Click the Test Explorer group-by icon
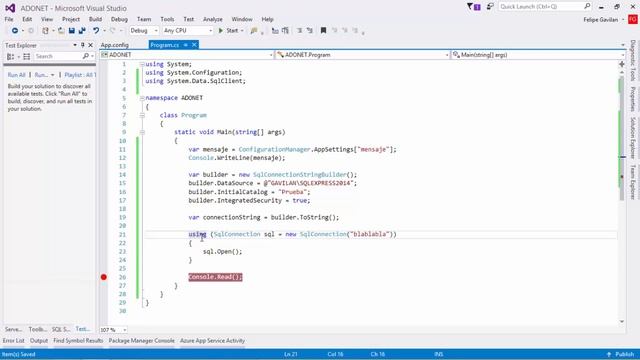 [11, 56]
